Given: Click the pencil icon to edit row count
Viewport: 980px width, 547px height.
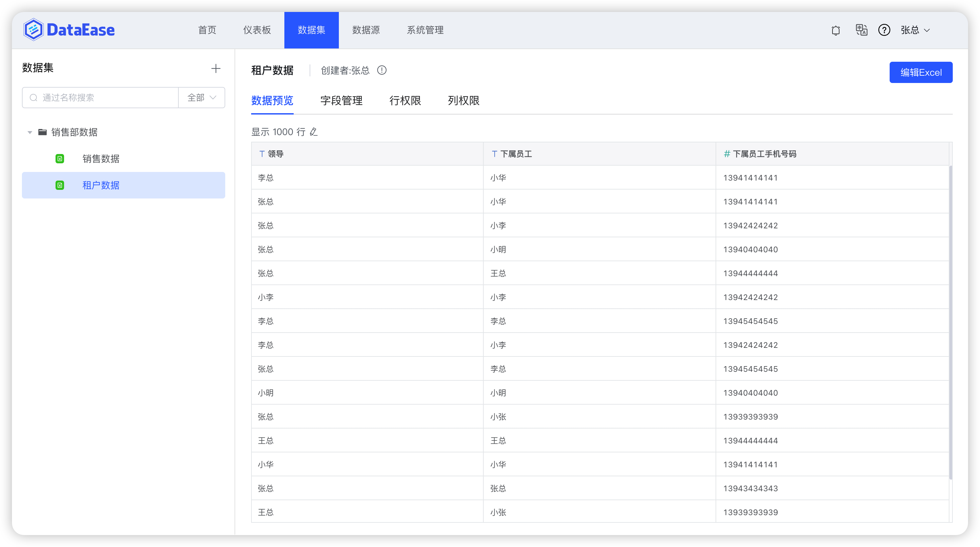Looking at the screenshot, I should 314,132.
